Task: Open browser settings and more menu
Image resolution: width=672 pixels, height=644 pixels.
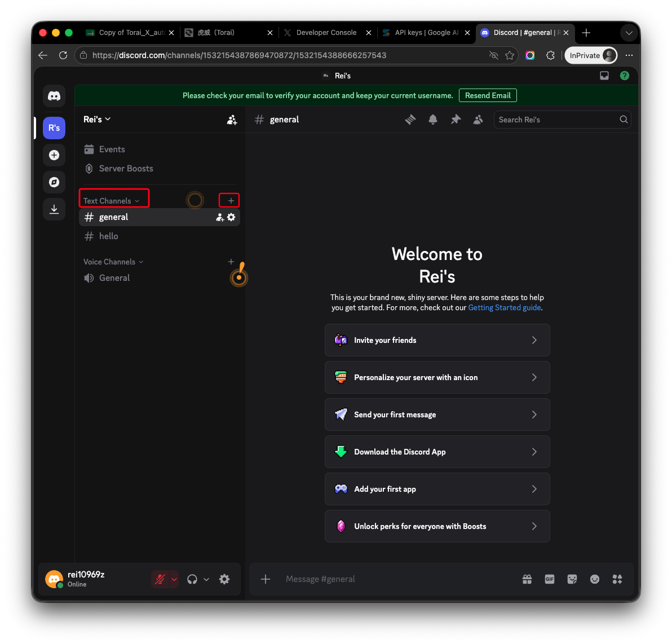Action: point(629,55)
